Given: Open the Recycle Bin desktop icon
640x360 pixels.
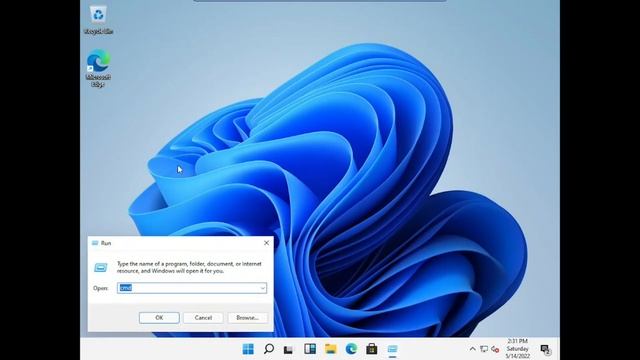Looking at the screenshot, I should click(x=98, y=20).
